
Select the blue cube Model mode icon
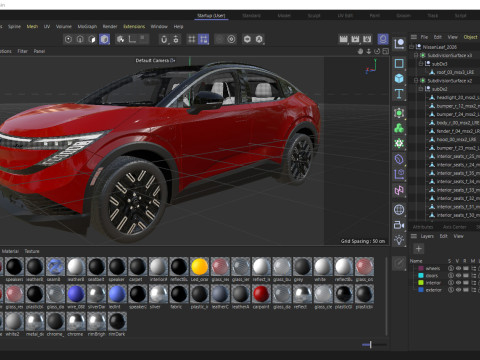(104, 39)
